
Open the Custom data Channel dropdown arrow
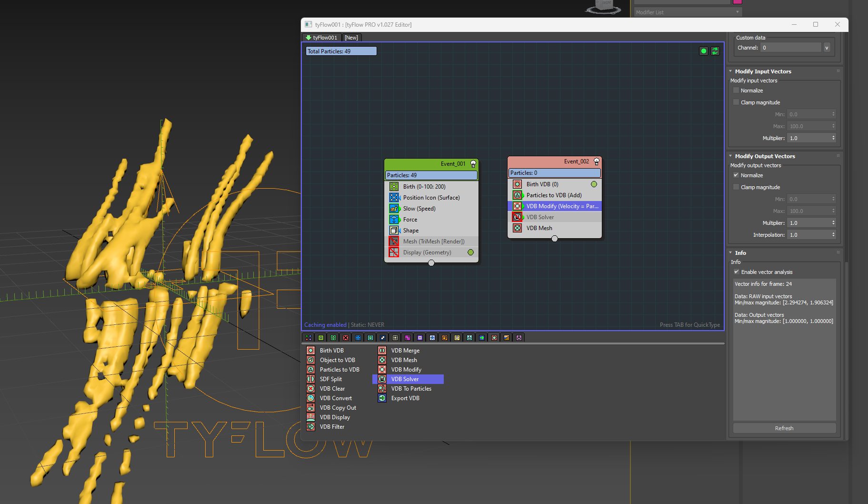827,48
